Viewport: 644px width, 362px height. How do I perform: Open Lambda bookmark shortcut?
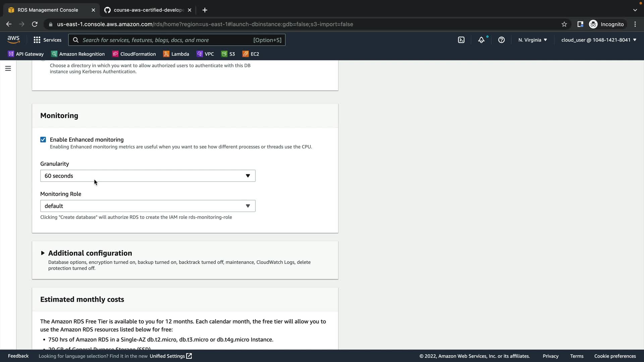(176, 54)
